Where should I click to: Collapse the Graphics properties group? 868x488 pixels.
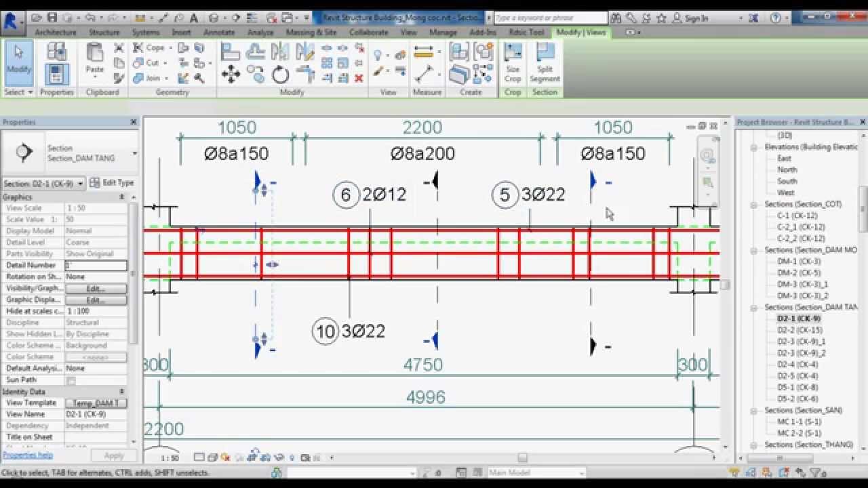pos(122,197)
